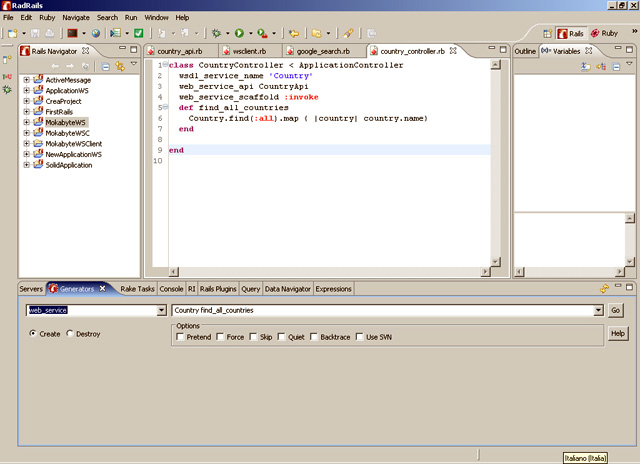Screen dimensions: 640x464
Task: Switch to the Console tab
Action: coord(171,289)
